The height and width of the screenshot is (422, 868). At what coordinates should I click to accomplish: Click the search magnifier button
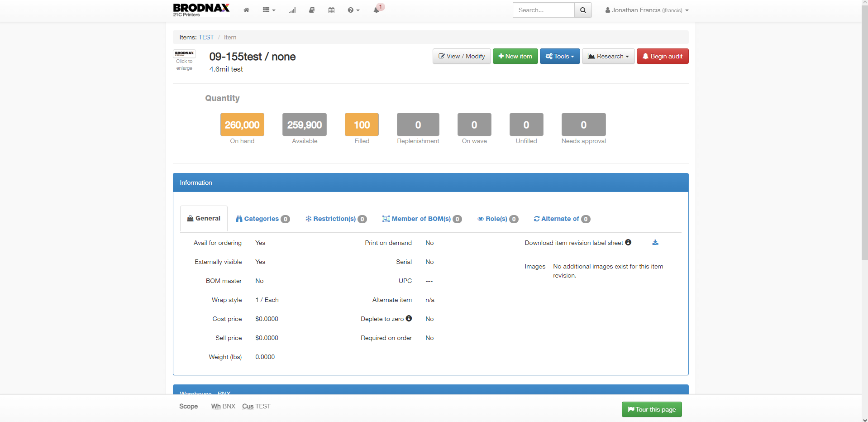[583, 10]
